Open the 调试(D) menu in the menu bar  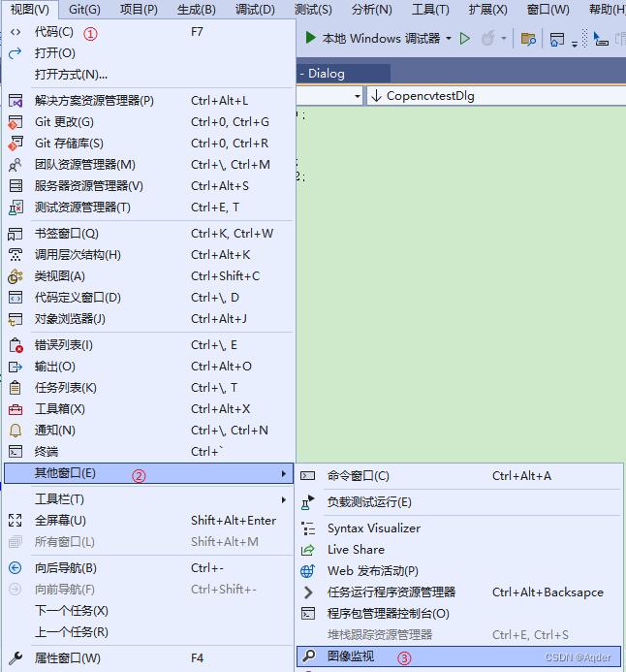click(255, 10)
